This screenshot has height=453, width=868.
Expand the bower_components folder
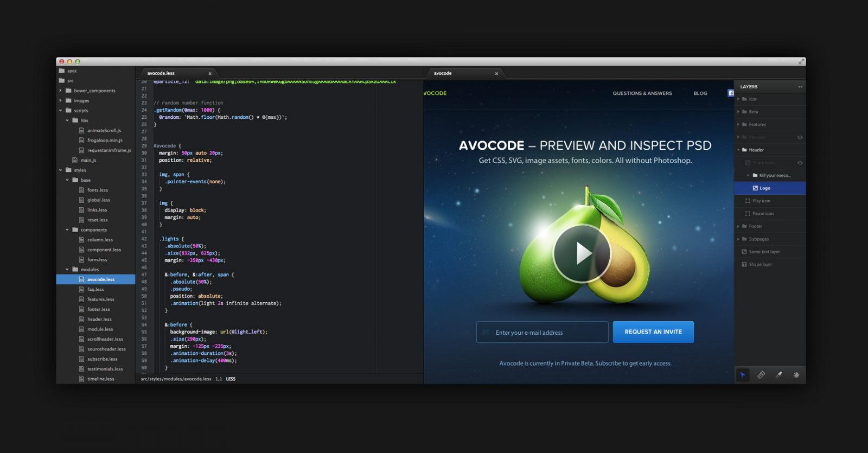(x=60, y=91)
